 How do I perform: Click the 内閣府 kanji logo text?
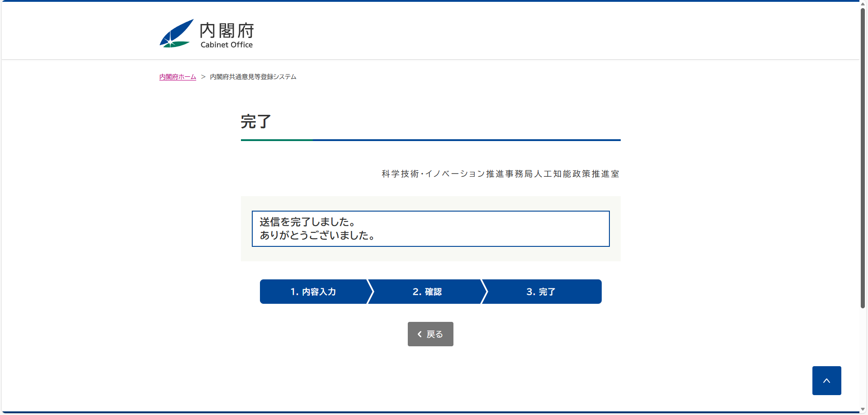coord(226,30)
